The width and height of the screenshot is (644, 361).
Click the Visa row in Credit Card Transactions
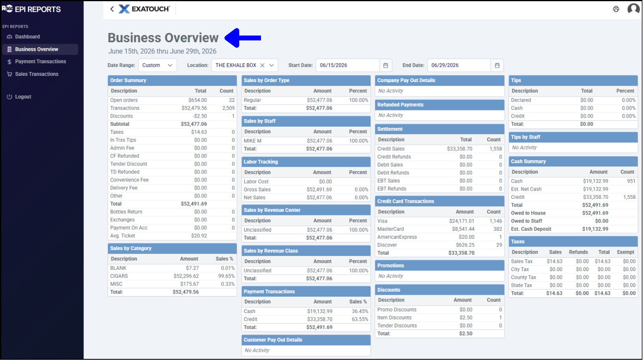pyautogui.click(x=440, y=221)
